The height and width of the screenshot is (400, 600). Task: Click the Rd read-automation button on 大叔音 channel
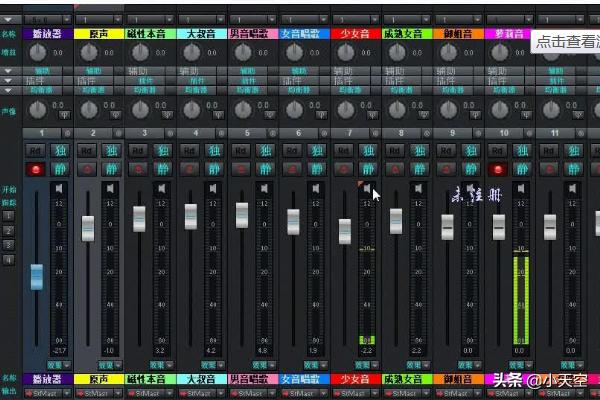[190, 151]
